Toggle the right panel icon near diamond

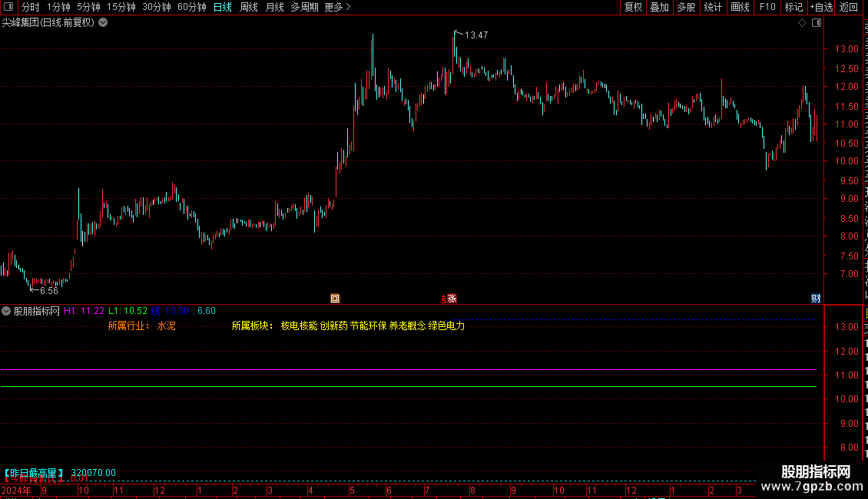point(817,23)
